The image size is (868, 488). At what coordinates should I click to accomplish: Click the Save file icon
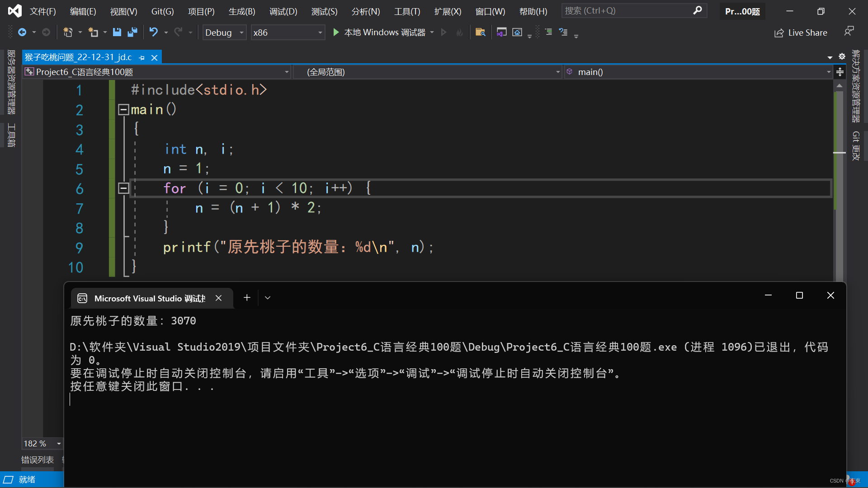click(x=117, y=32)
